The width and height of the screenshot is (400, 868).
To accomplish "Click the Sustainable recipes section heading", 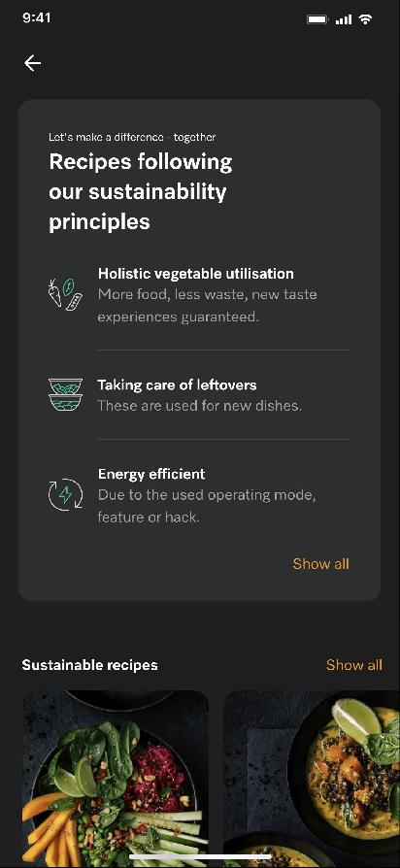I will coord(89,665).
